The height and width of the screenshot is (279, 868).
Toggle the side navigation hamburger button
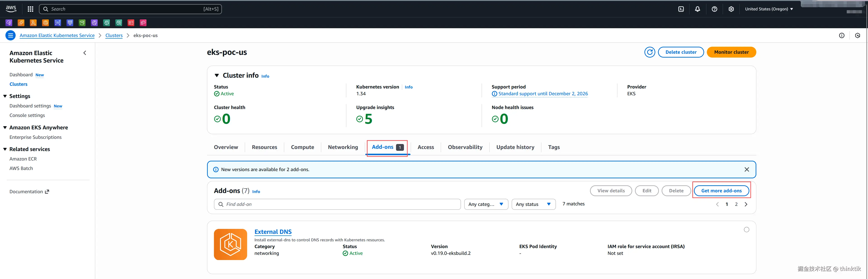(x=10, y=35)
